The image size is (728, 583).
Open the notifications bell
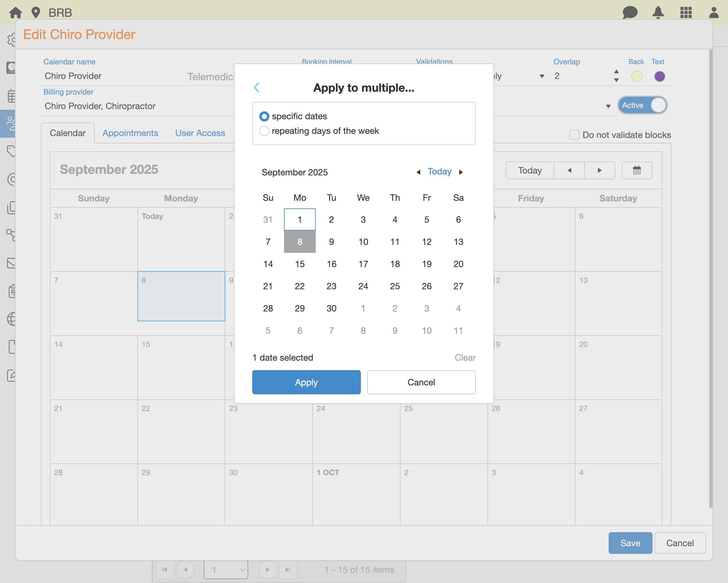tap(658, 12)
